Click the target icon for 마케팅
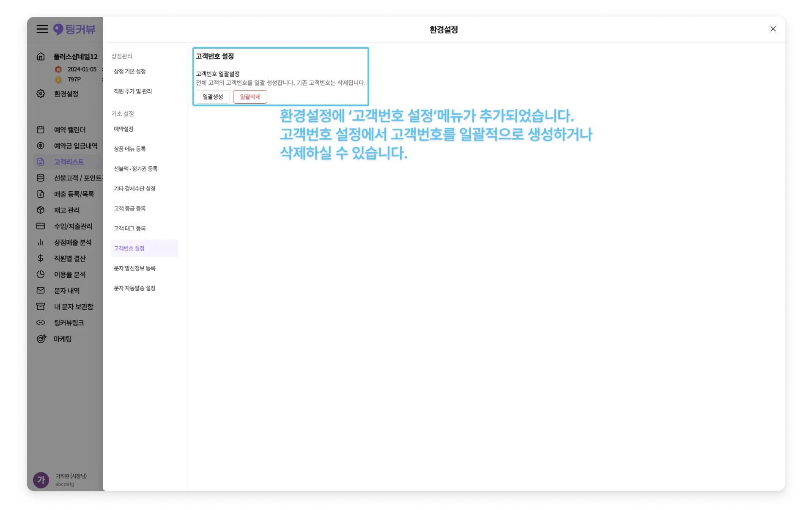The image size is (812, 510). [x=41, y=339]
